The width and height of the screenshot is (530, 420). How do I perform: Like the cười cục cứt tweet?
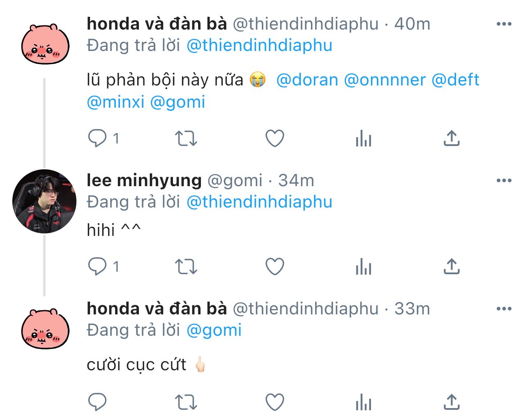pyautogui.click(x=275, y=402)
